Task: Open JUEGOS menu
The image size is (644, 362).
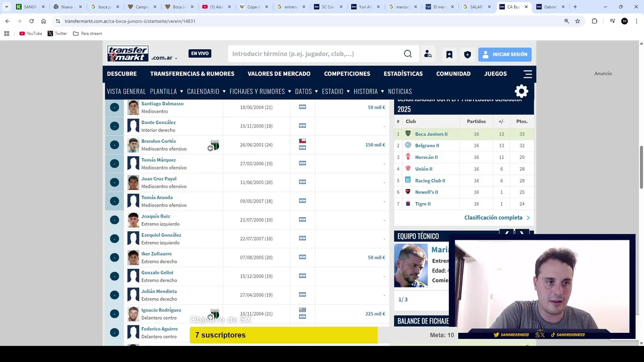Action: coord(496,74)
